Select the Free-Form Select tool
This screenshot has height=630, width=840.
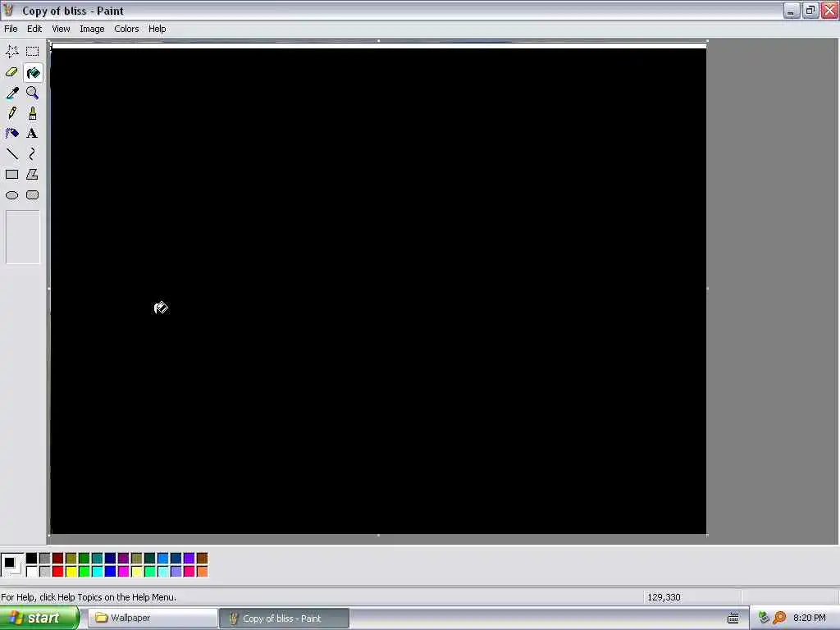pos(11,52)
